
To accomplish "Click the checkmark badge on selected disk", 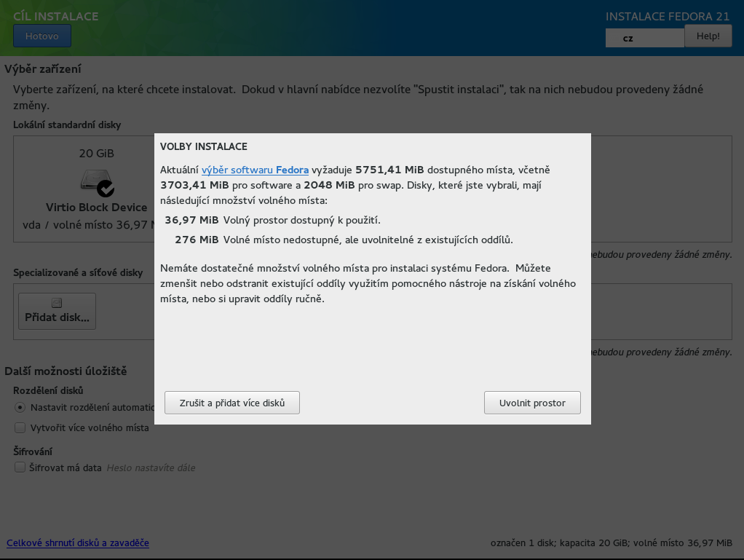I will (106, 189).
